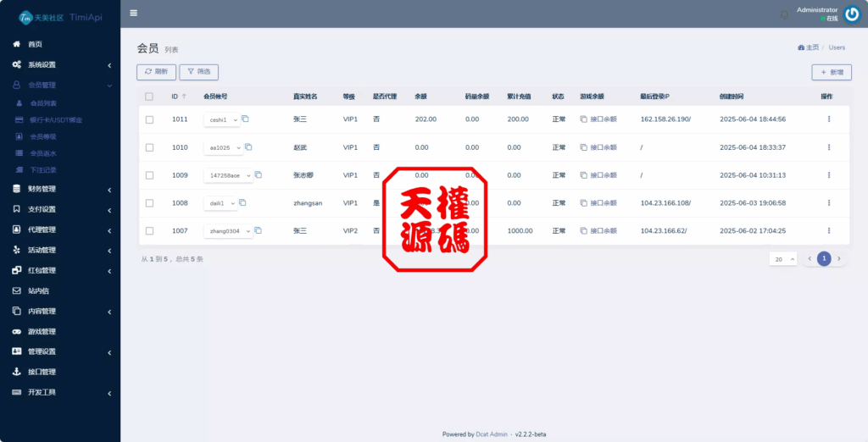Check the row 1007 checkbox
The image size is (868, 442).
pos(149,230)
